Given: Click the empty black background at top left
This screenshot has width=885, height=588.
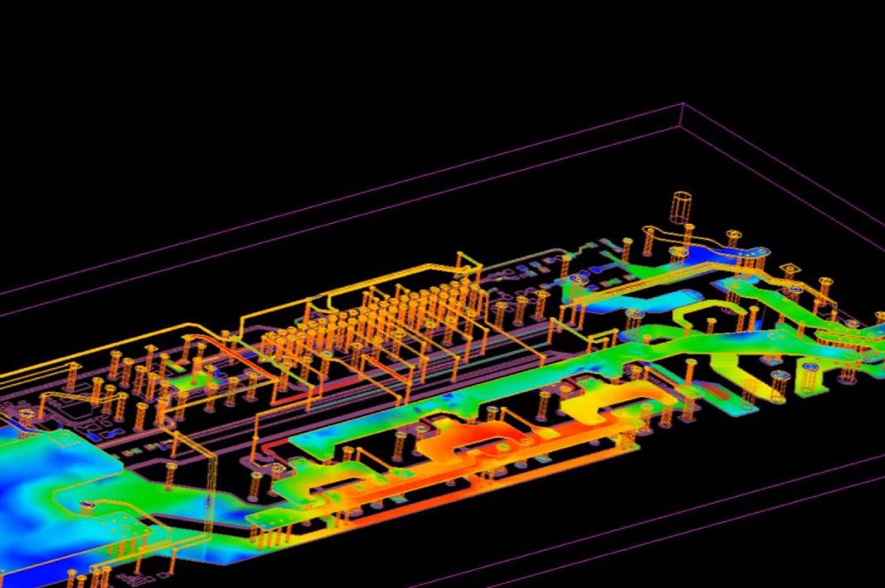Looking at the screenshot, I should pyautogui.click(x=124, y=83).
